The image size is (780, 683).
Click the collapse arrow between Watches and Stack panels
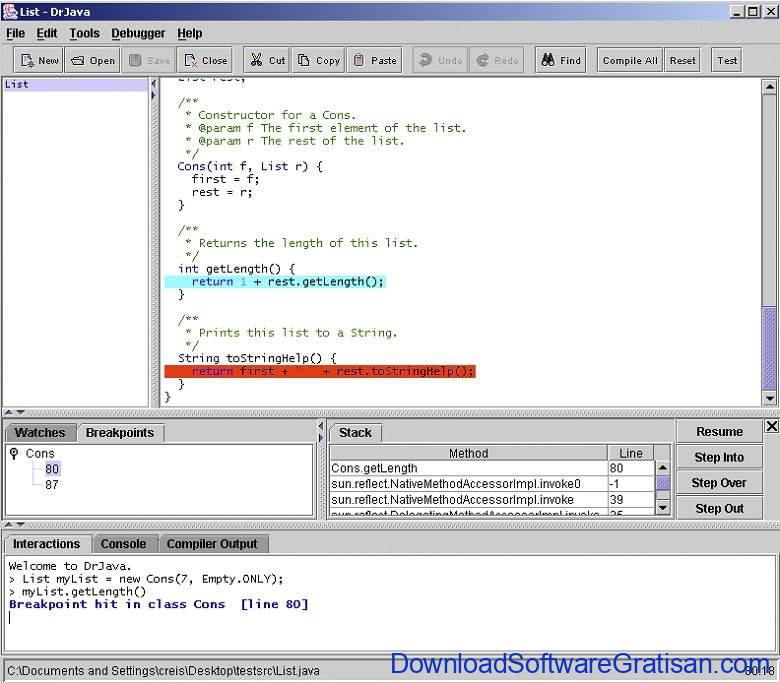[321, 426]
